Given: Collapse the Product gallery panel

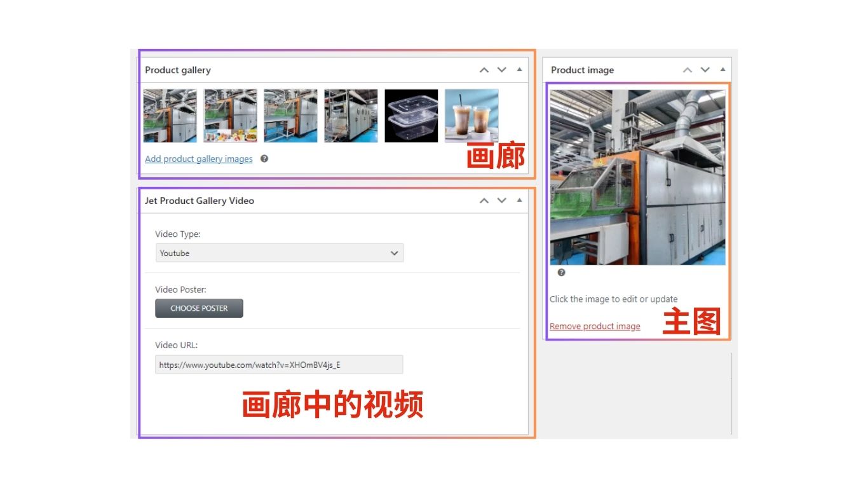Looking at the screenshot, I should (x=519, y=70).
